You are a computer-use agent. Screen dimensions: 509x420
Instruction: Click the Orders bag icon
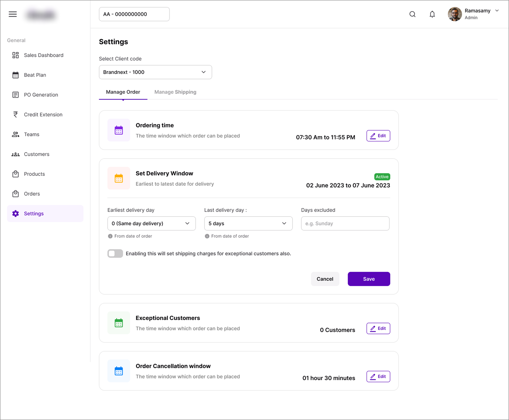[x=15, y=194]
